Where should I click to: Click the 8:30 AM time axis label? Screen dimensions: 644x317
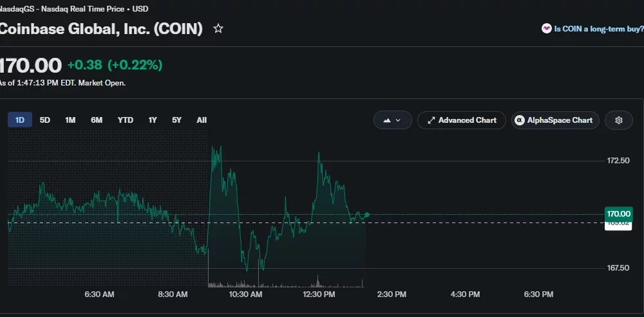pyautogui.click(x=173, y=294)
